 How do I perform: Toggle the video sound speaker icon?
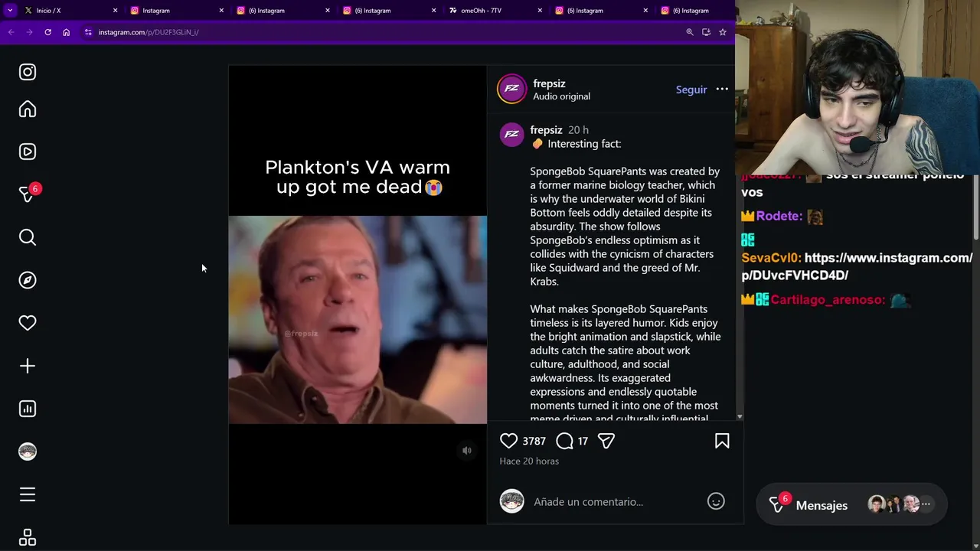tap(467, 451)
